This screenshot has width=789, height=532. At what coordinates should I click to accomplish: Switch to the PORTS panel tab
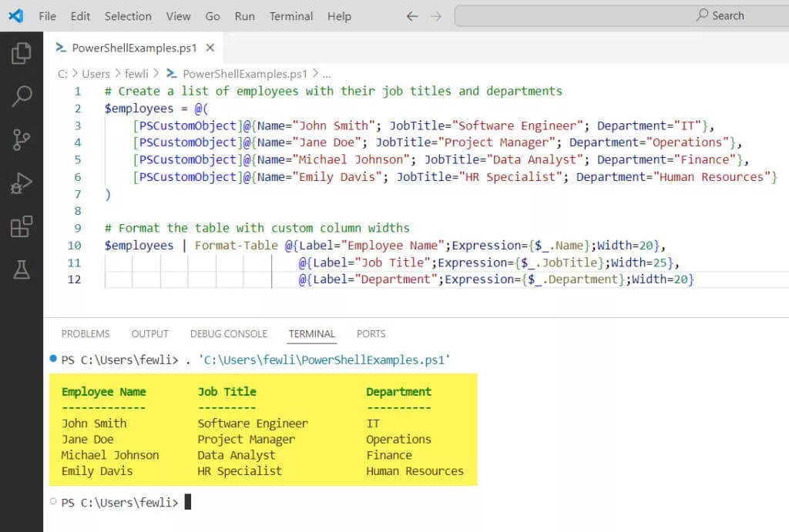click(371, 334)
